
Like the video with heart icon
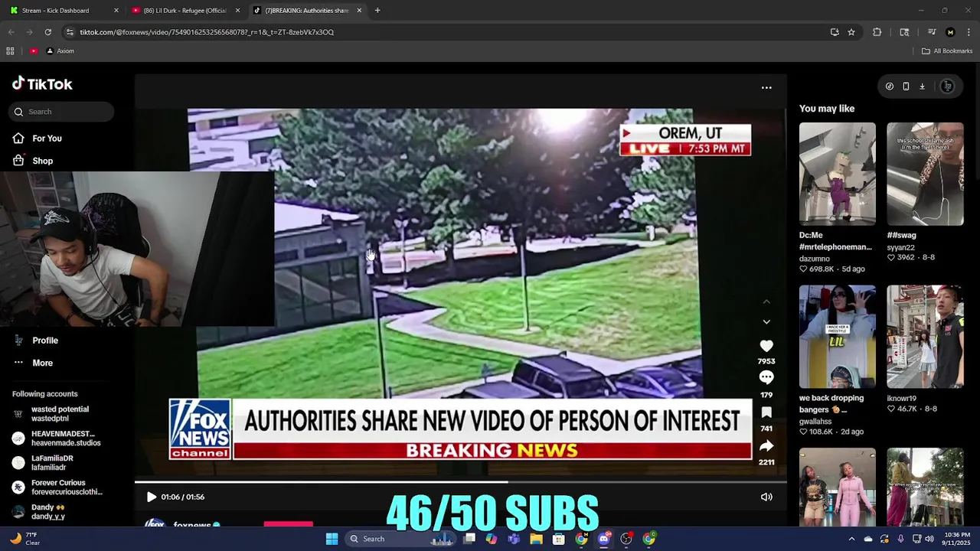766,346
